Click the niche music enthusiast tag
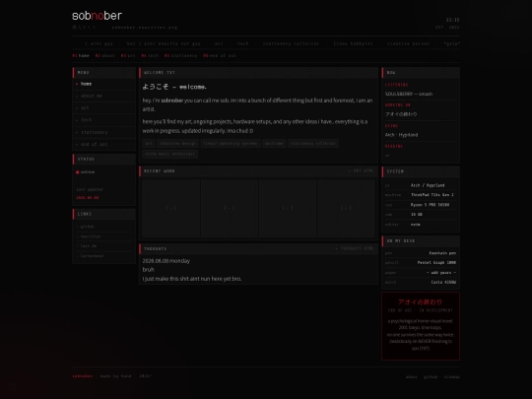532x399 pixels. [x=170, y=154]
